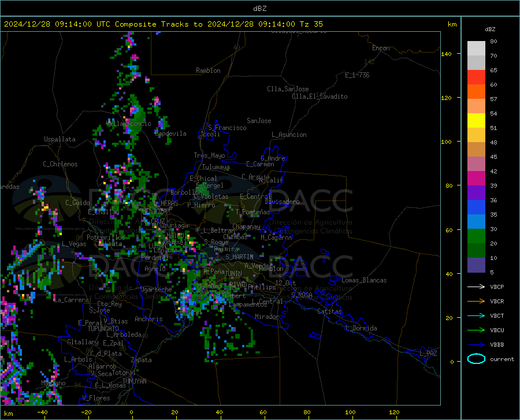Select the red 65-60 dBZ legend swatch
The image size is (520, 420).
point(476,77)
